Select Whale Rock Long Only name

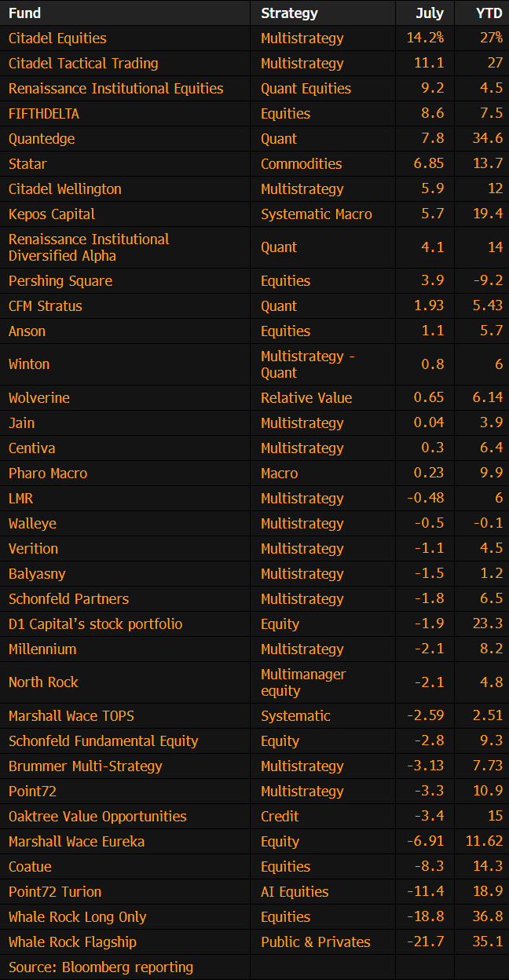78,917
